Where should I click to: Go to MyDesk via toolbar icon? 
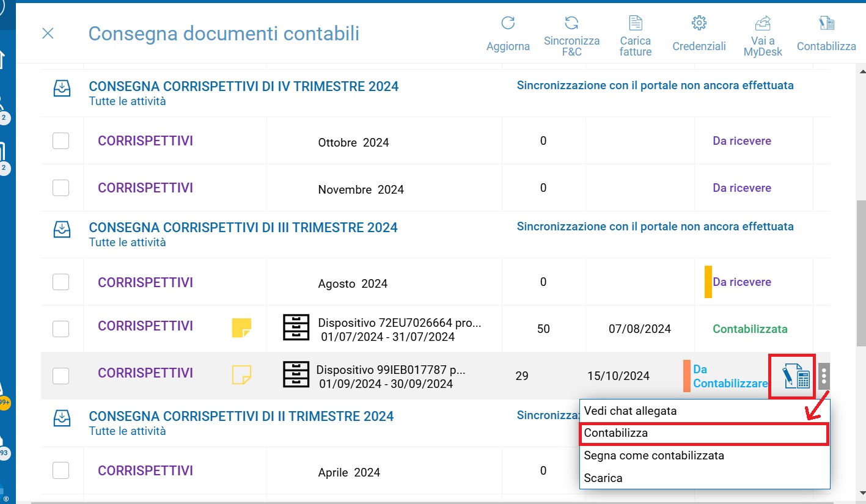click(763, 24)
